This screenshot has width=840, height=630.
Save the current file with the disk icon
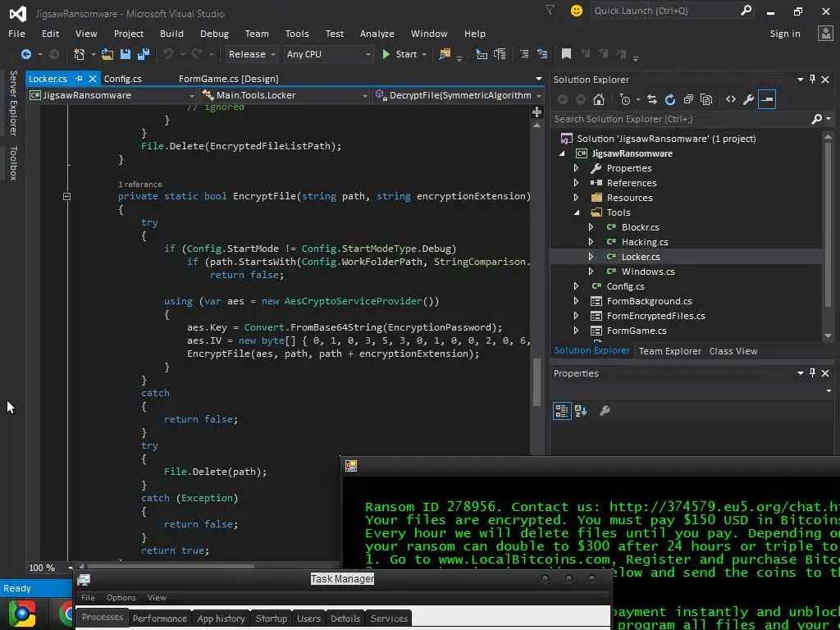(126, 54)
